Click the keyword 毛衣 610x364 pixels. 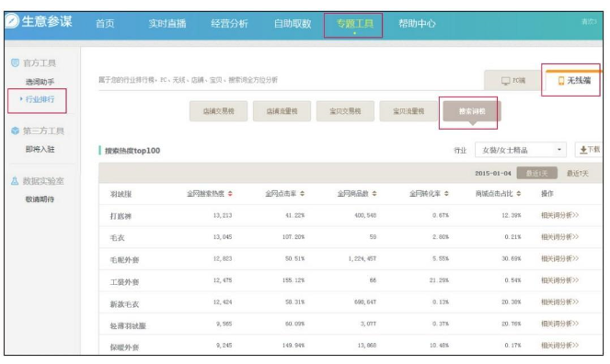point(117,238)
